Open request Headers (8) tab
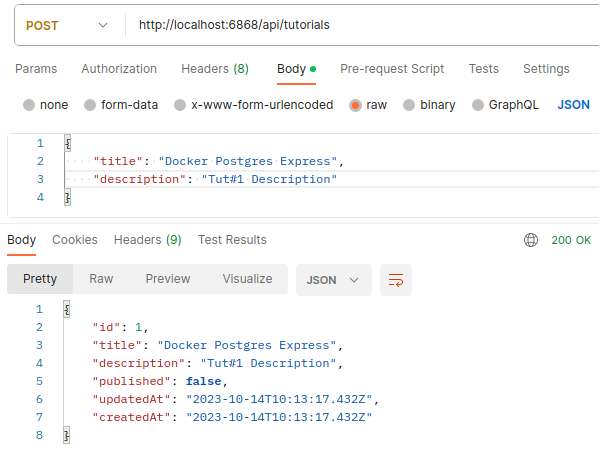The width and height of the screenshot is (600, 450). point(215,69)
